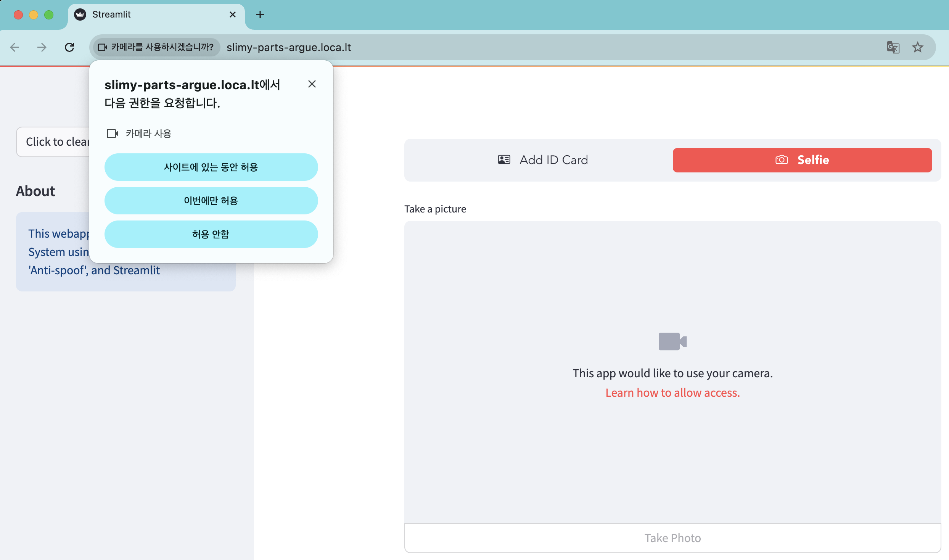Dismiss permission popup with the X icon

(312, 84)
